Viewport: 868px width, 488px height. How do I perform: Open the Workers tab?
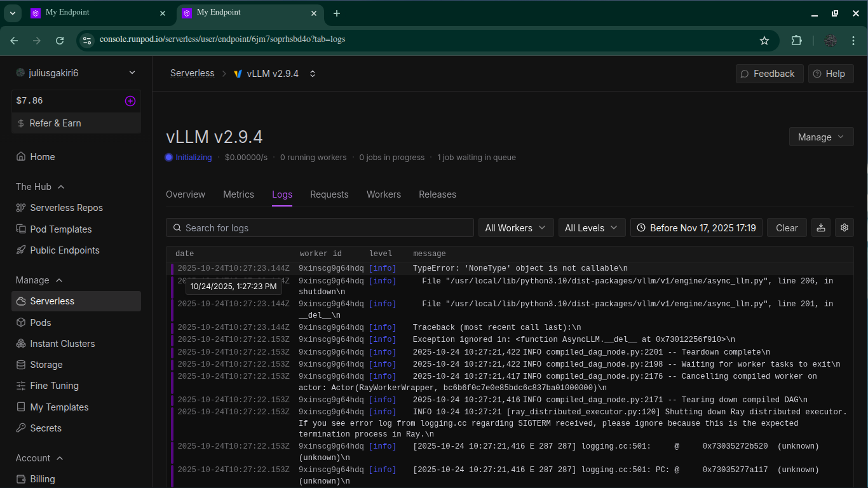(x=383, y=194)
